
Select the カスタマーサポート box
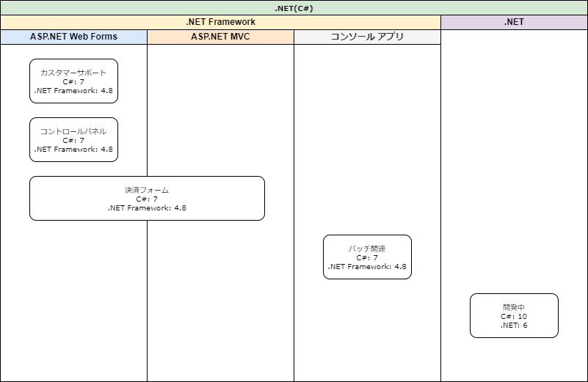point(73,81)
